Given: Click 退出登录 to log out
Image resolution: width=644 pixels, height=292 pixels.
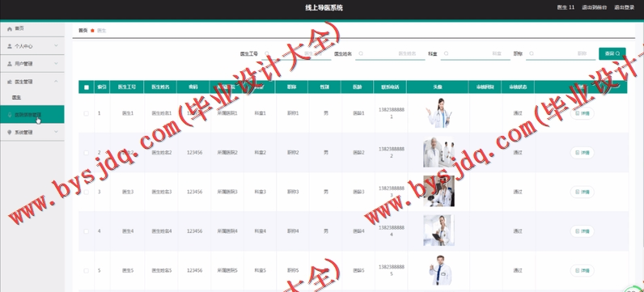Looking at the screenshot, I should pyautogui.click(x=625, y=7).
